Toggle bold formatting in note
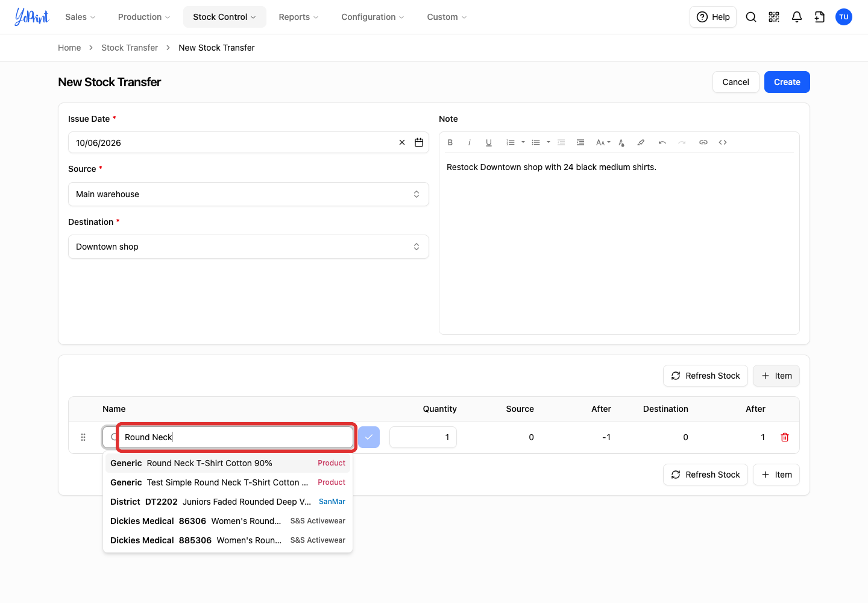Screen dimensions: 868x603 (x=450, y=142)
